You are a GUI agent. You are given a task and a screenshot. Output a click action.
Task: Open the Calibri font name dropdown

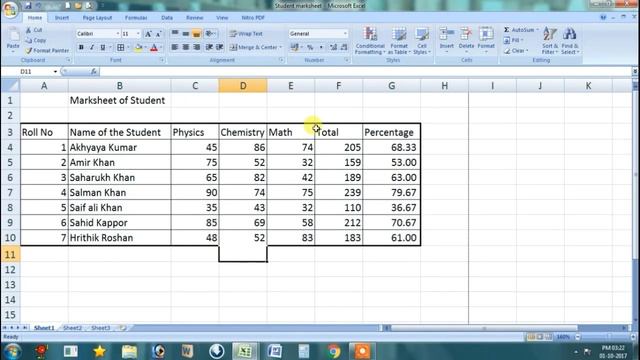point(118,34)
